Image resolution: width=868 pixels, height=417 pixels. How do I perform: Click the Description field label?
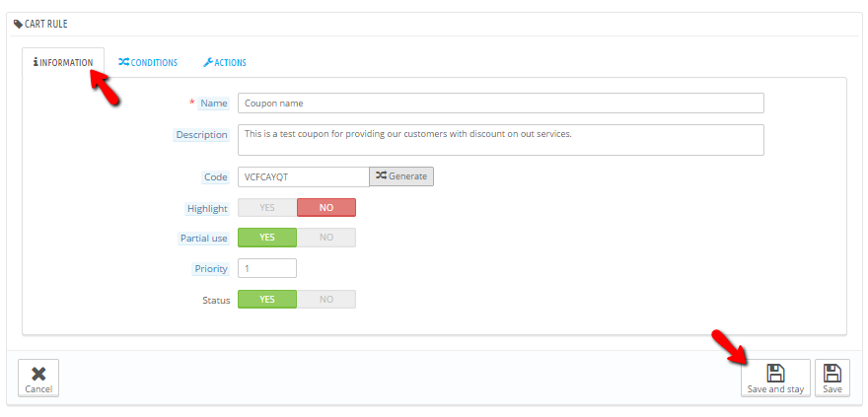click(201, 135)
